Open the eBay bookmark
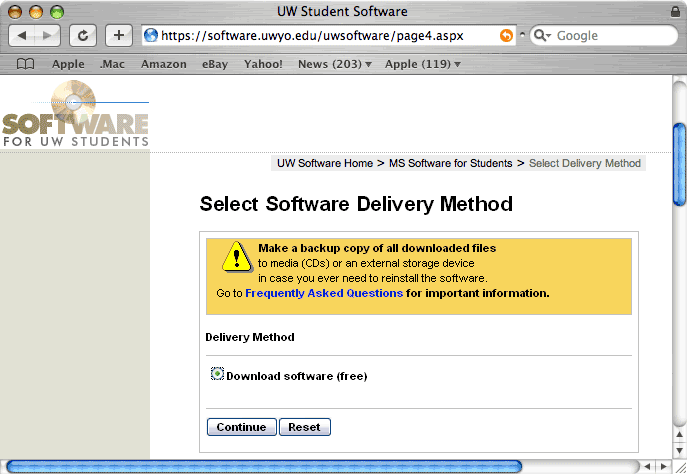The height and width of the screenshot is (474, 687). tap(215, 64)
